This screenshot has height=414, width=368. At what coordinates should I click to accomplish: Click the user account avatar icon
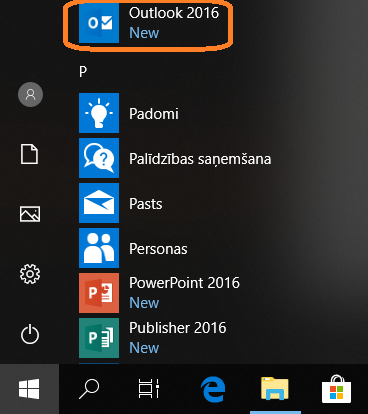[x=30, y=95]
